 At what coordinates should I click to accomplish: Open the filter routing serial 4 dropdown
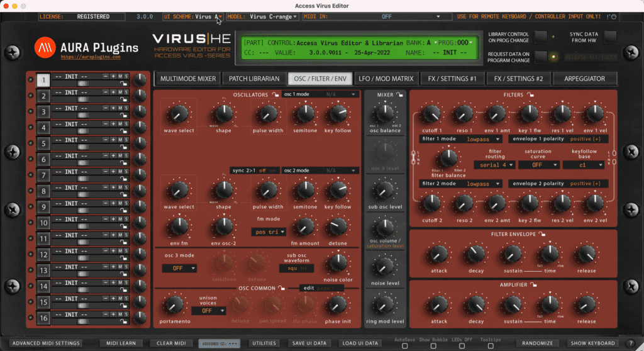[494, 165]
